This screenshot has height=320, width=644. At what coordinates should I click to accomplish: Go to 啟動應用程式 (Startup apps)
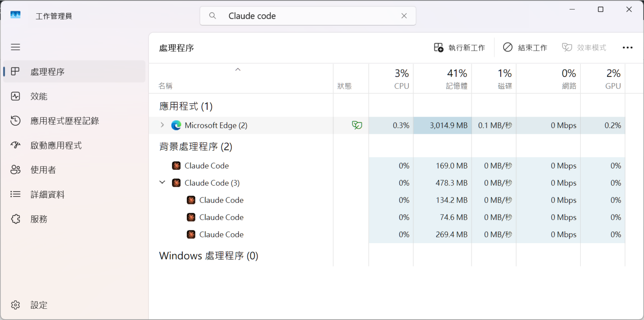pyautogui.click(x=74, y=145)
